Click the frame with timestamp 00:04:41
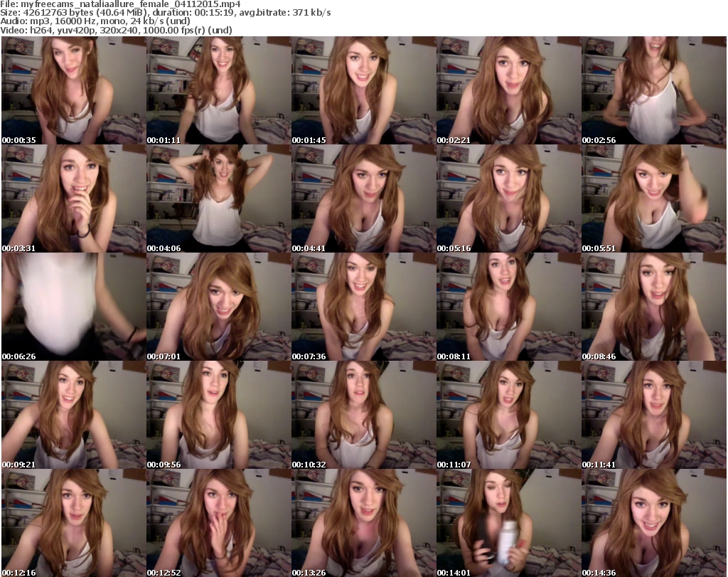Screen dimensions: 728x577 (363, 198)
